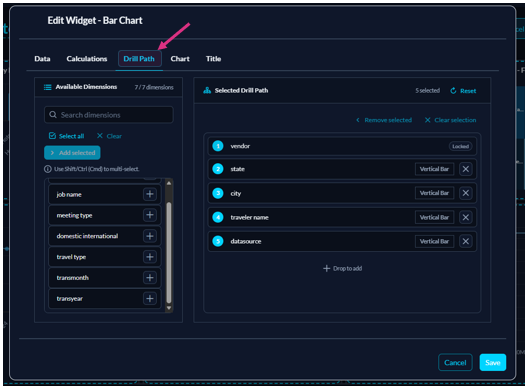
Task: Remove traveler name from the drill path
Action: point(466,217)
